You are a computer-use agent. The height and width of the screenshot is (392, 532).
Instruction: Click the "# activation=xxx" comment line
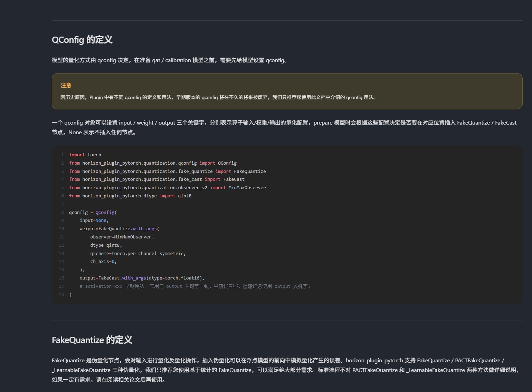(x=195, y=286)
